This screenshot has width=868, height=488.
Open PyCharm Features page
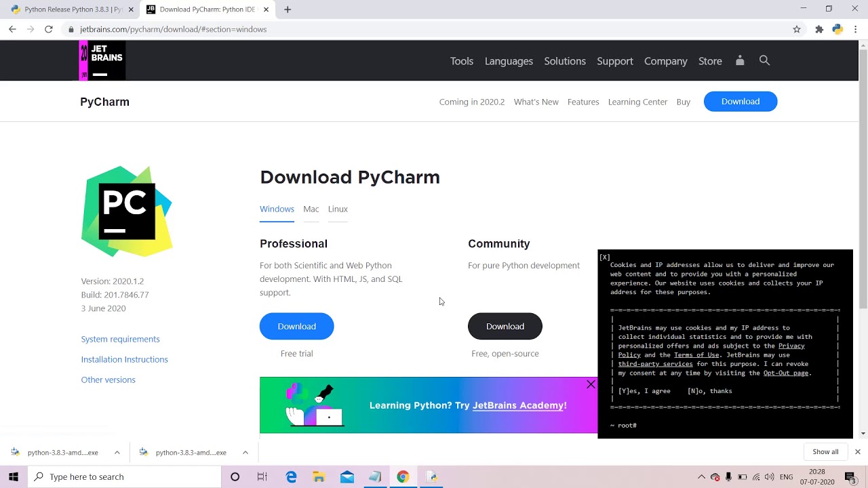point(583,102)
